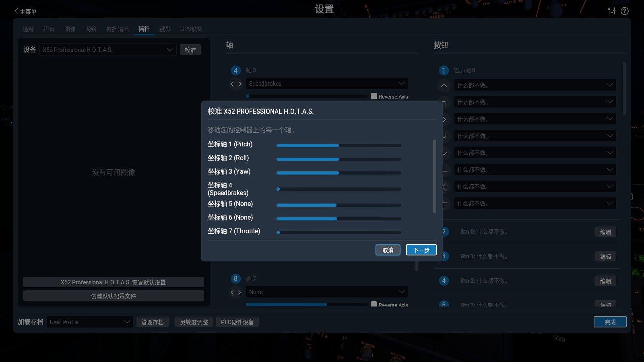The height and width of the screenshot is (362, 644).
Task: Click the hat left chevron icon
Action: click(x=445, y=187)
